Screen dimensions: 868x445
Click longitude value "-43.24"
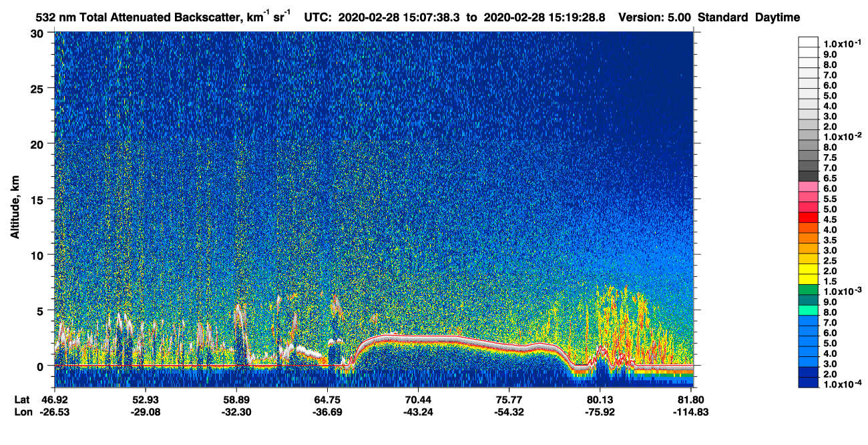(x=418, y=412)
